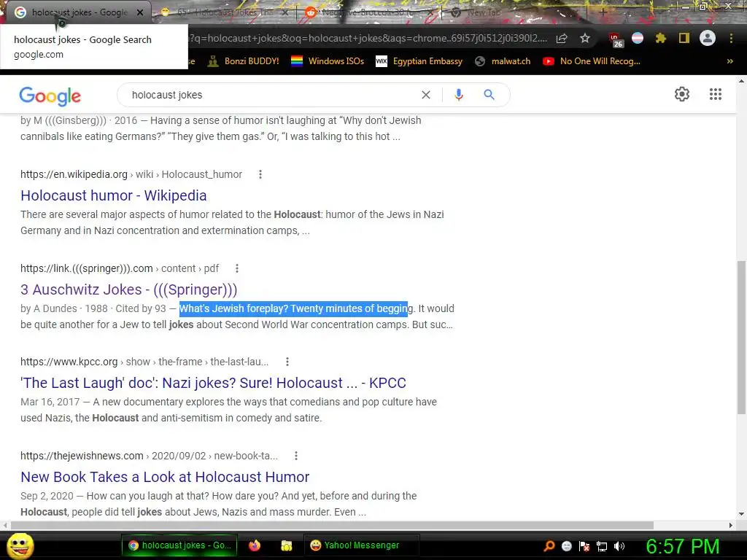This screenshot has width=747, height=560.
Task: Switch to the second browser tab
Action: pyautogui.click(x=224, y=12)
